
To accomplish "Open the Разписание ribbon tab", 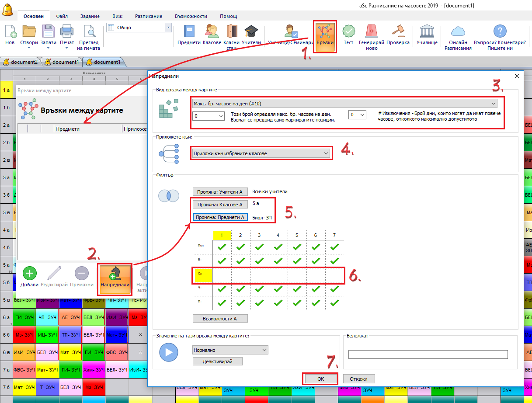I will tap(149, 16).
